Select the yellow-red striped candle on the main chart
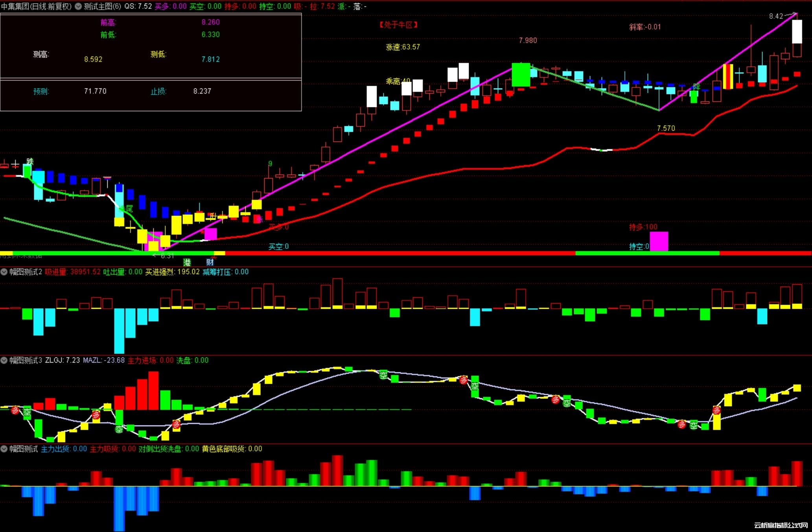Screen dimensions: 812x532 [728, 76]
